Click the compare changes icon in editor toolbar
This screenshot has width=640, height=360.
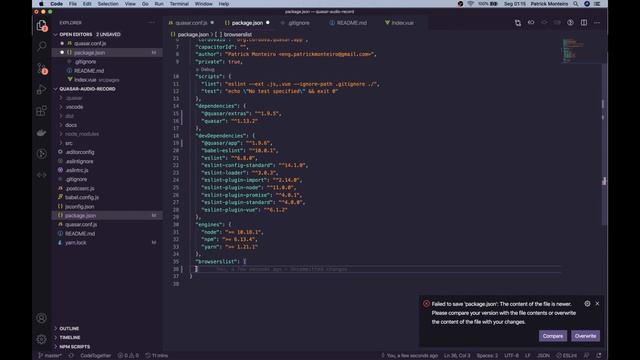[518, 23]
